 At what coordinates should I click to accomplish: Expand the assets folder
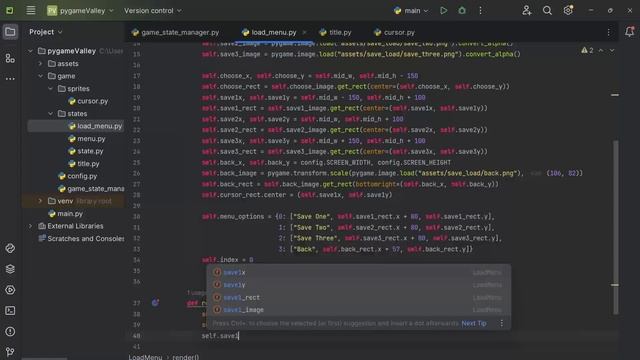tap(40, 64)
